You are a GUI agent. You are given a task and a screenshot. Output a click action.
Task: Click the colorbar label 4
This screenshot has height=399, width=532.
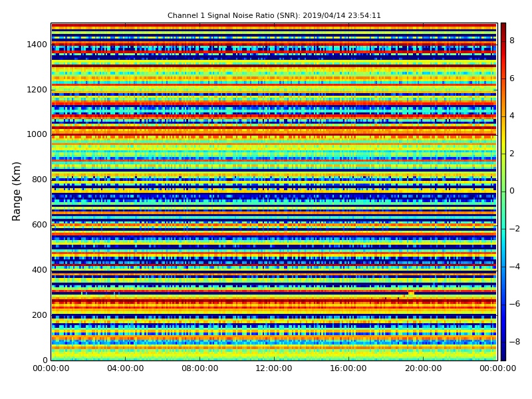click(512, 116)
